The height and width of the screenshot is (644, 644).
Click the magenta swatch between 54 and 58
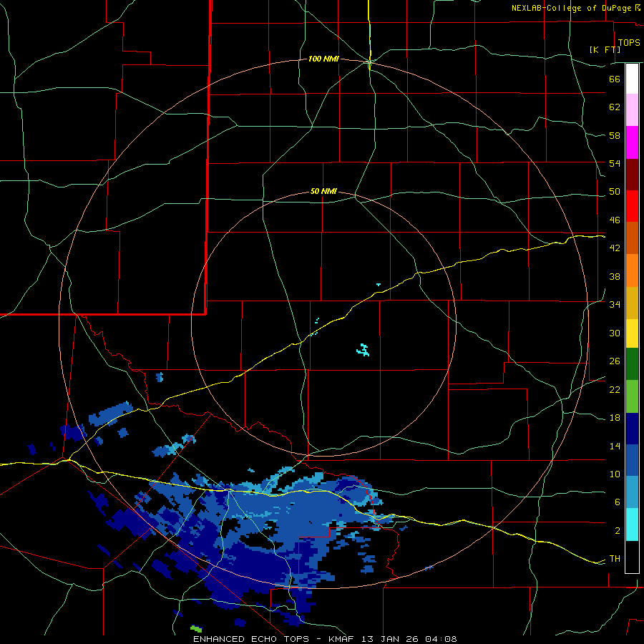(x=632, y=142)
